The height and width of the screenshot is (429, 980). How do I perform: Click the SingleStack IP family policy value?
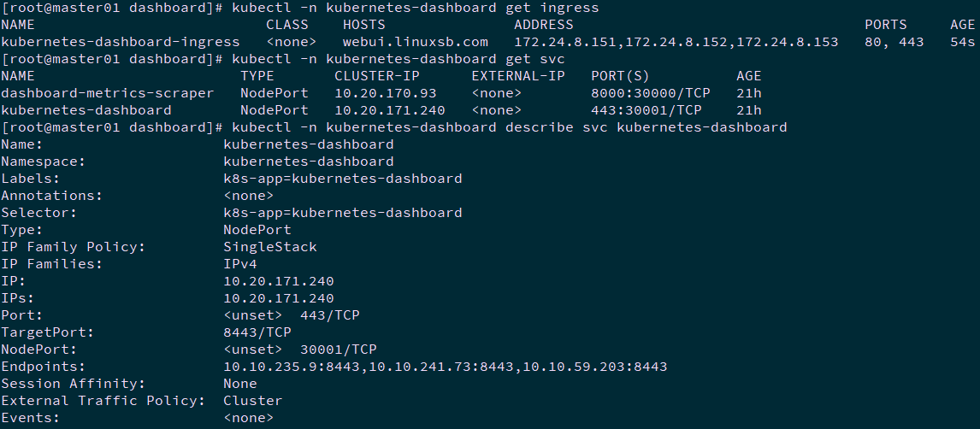(x=269, y=247)
